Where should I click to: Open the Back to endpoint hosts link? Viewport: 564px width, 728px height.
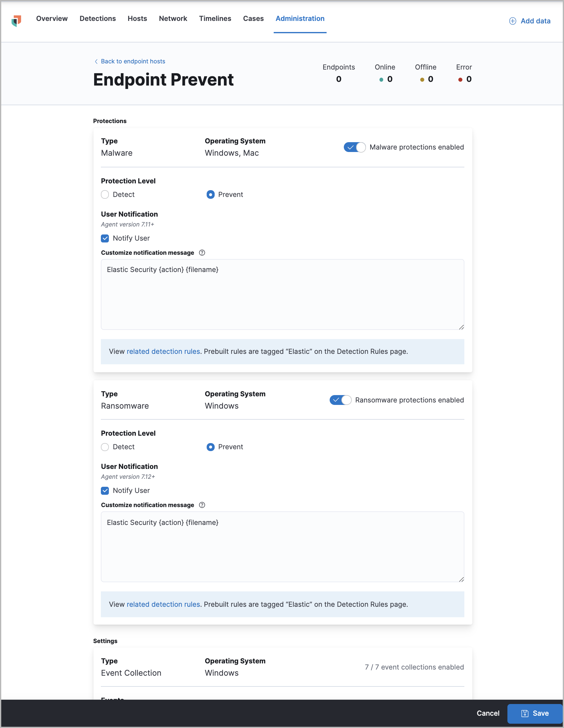133,61
